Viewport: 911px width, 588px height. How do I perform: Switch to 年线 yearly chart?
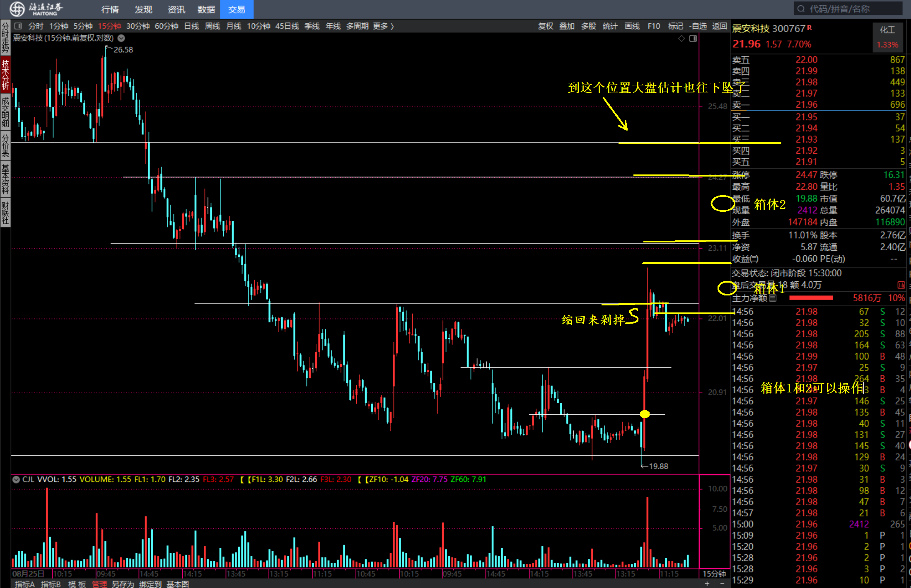333,26
